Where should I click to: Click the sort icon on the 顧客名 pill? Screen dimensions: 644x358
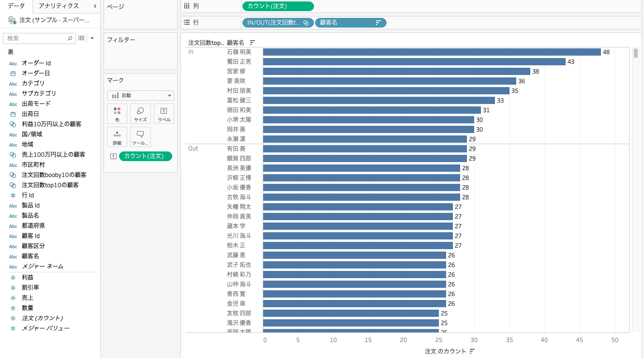[378, 23]
